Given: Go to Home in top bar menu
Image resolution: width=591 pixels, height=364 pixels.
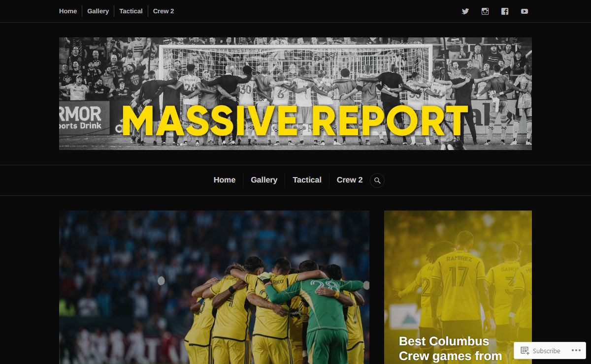Looking at the screenshot, I should 68,11.
